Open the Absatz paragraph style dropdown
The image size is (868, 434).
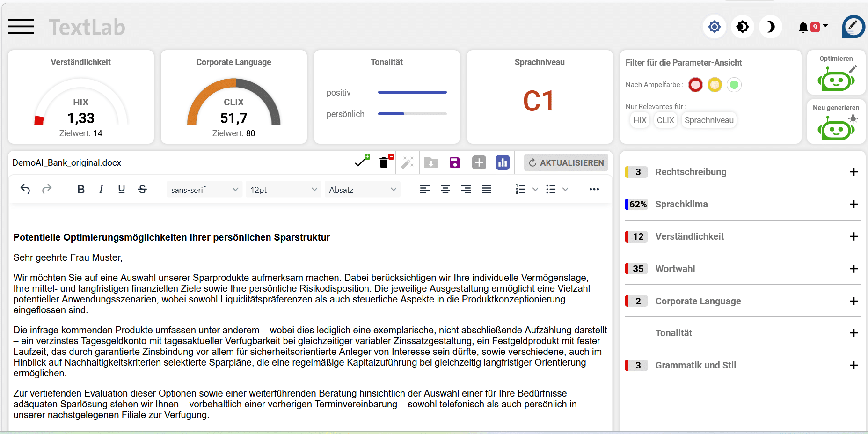coord(363,190)
